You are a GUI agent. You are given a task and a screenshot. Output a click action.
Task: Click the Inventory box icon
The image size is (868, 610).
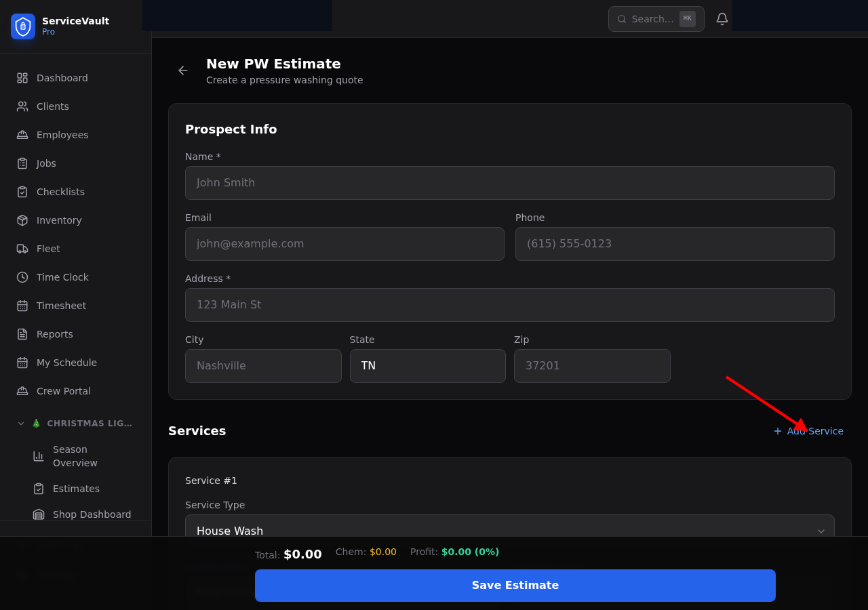tap(22, 220)
